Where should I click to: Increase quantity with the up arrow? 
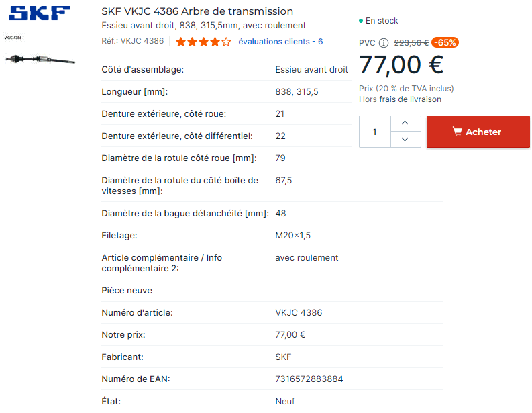point(405,123)
